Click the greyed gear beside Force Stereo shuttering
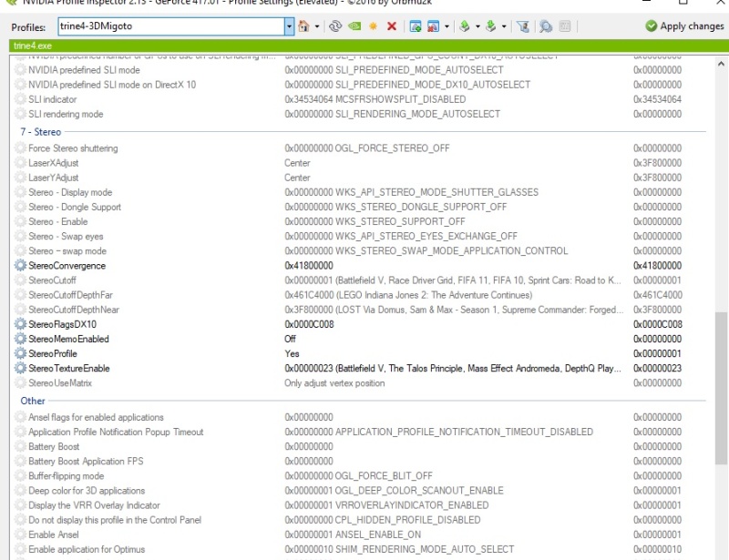This screenshot has height=560, width=729. point(20,148)
